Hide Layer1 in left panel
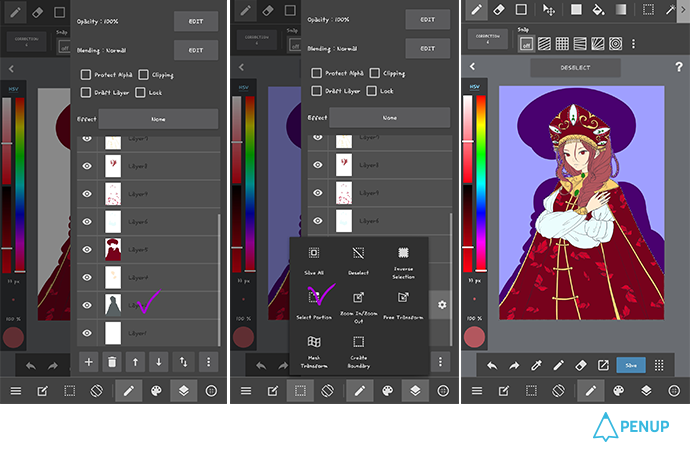Image resolution: width=690 pixels, height=452 pixels. (87, 333)
